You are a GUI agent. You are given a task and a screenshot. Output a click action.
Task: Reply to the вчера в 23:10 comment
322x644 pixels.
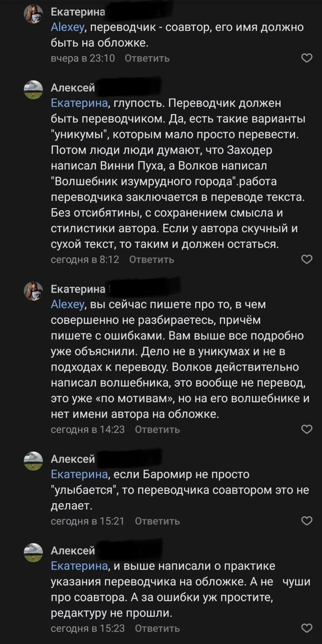[147, 58]
